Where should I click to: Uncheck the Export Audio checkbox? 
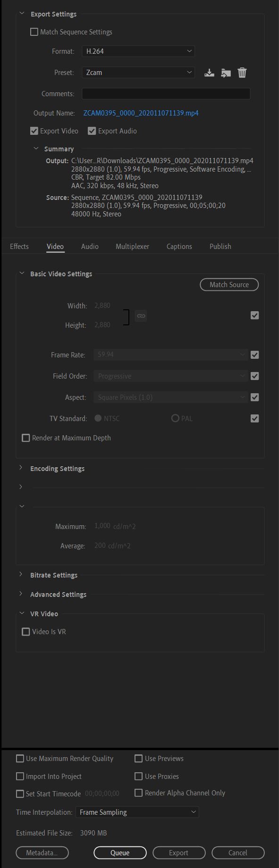coord(92,131)
